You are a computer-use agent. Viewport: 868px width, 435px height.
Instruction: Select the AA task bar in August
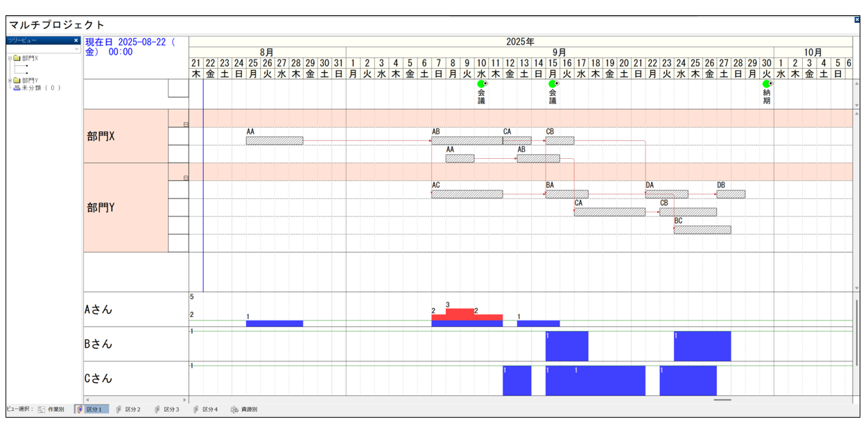pos(274,141)
